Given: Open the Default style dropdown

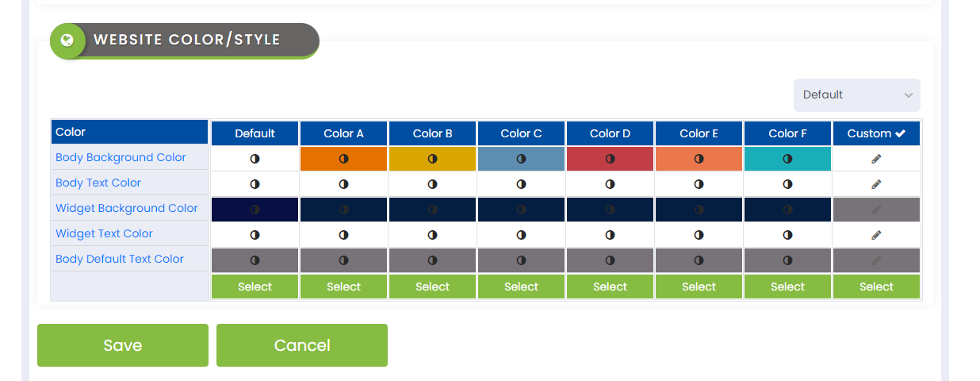Looking at the screenshot, I should pos(856,95).
